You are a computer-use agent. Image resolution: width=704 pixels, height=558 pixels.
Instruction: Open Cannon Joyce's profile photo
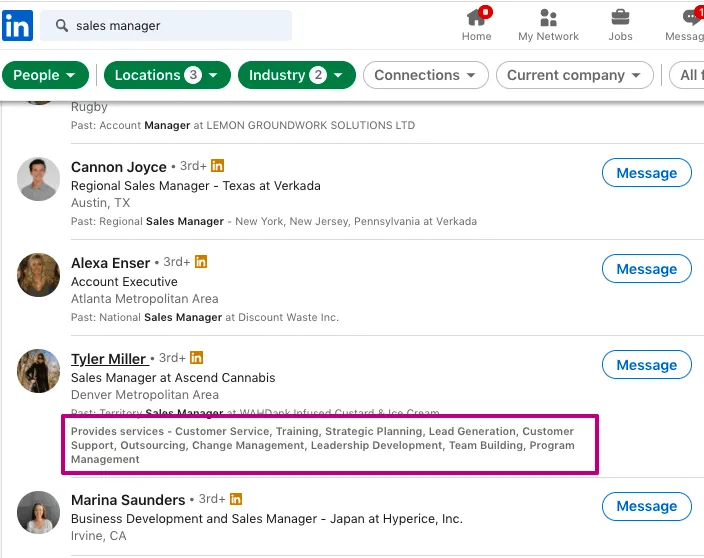[x=38, y=179]
